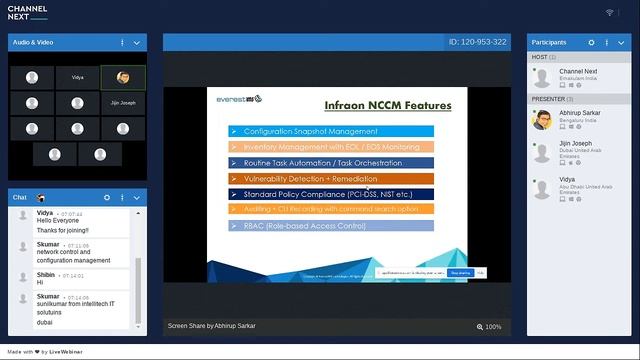Click the 'Infraon NCCM Features' slide title
The image size is (640, 360).
pyautogui.click(x=388, y=106)
